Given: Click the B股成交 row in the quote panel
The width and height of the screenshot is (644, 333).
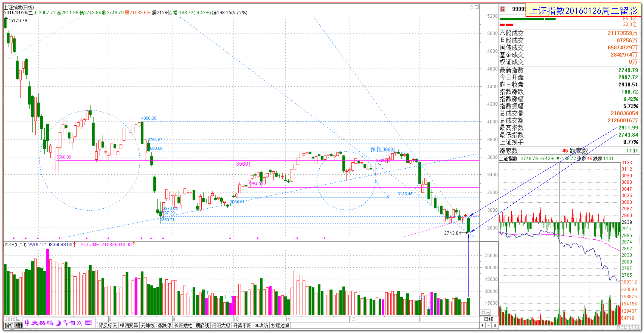Looking at the screenshot, I should [x=568, y=40].
